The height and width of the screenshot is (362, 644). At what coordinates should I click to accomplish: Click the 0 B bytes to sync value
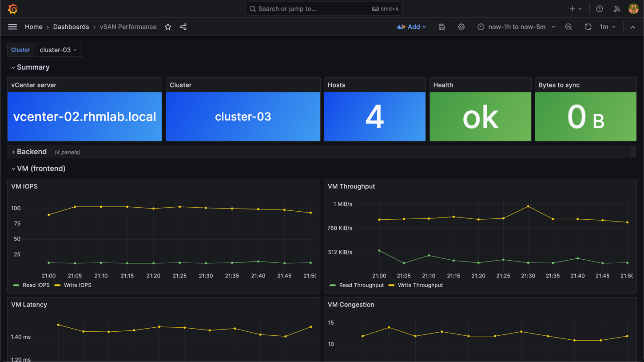click(586, 117)
